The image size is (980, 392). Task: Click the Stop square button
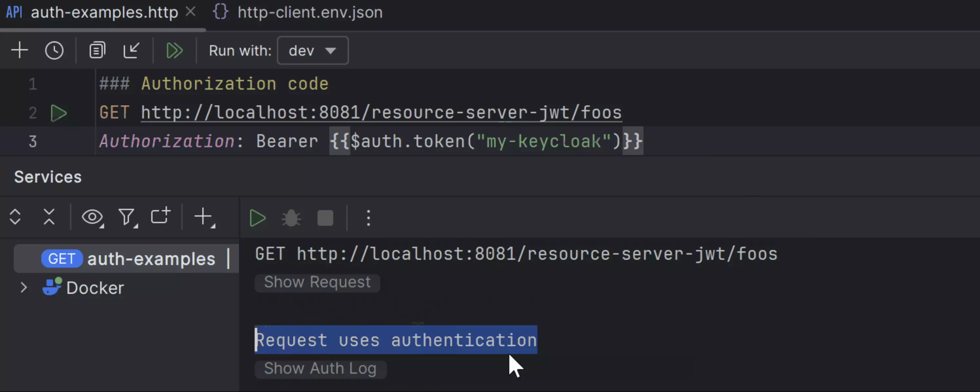(325, 218)
